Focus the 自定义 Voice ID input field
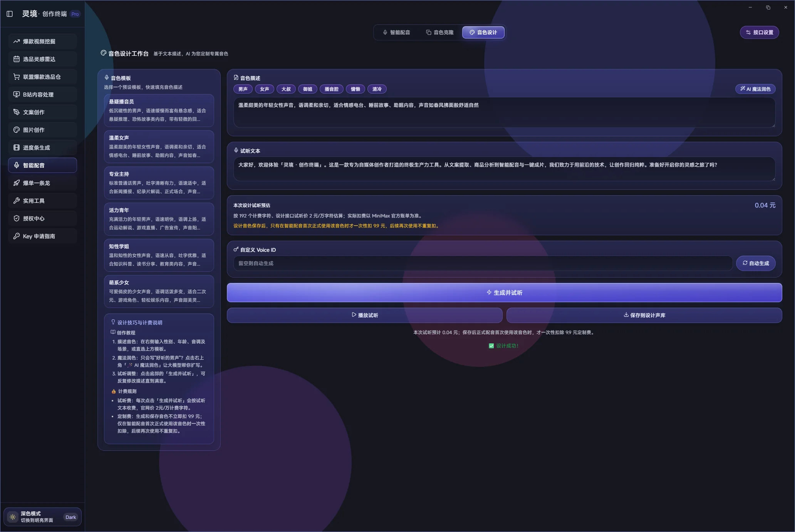The height and width of the screenshot is (532, 795). point(483,263)
